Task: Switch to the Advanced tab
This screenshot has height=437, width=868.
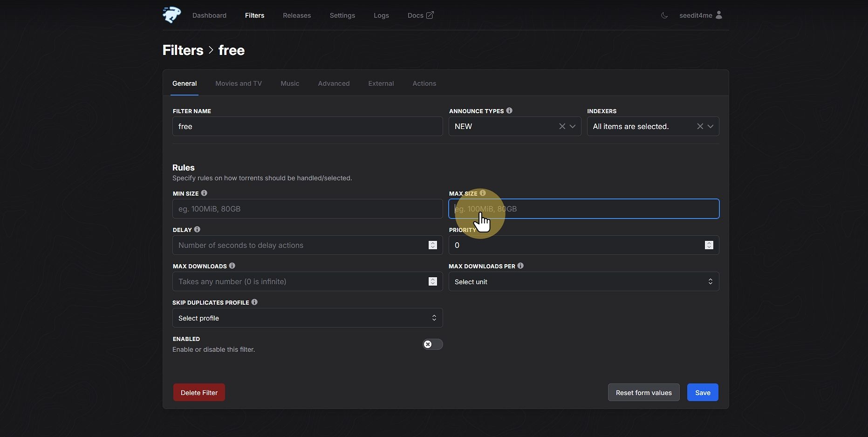Action: [x=334, y=83]
